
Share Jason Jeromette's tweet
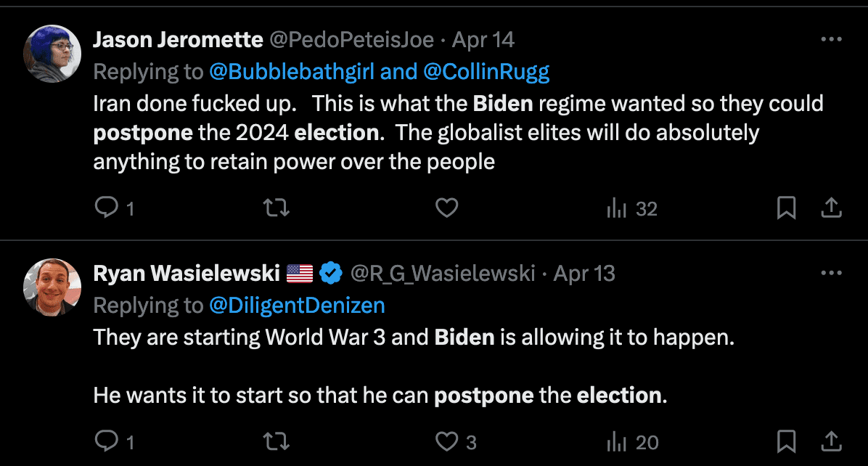[x=831, y=209]
